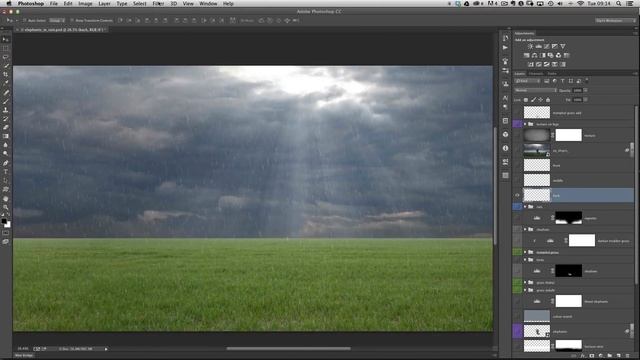Open the Window menu

point(208,4)
